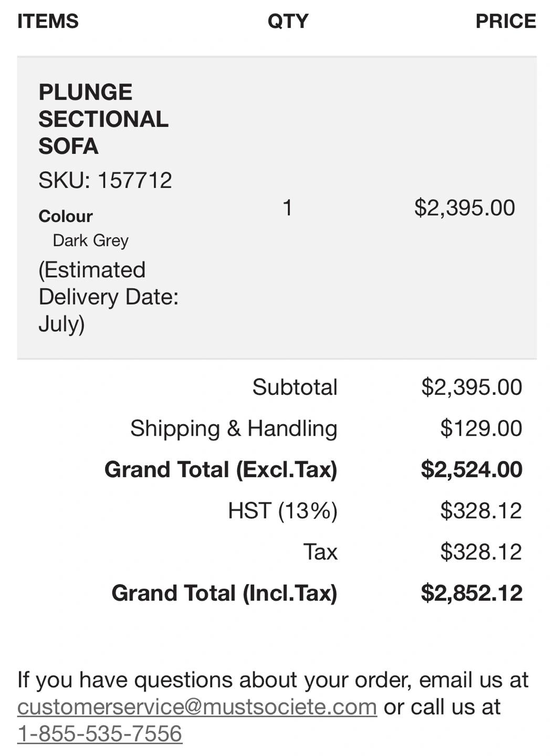Click the Grand Total (Excl.Tax) label
Screen dimensions: 554x756
click(221, 469)
